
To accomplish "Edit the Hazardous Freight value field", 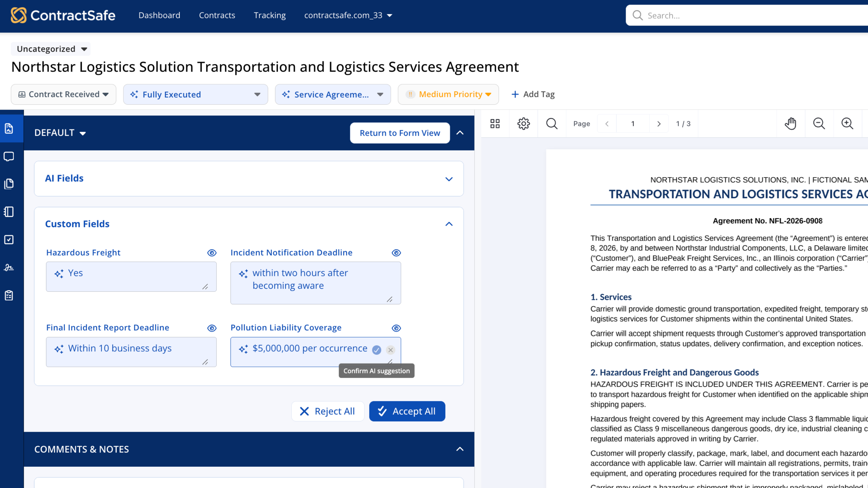I will tap(131, 277).
